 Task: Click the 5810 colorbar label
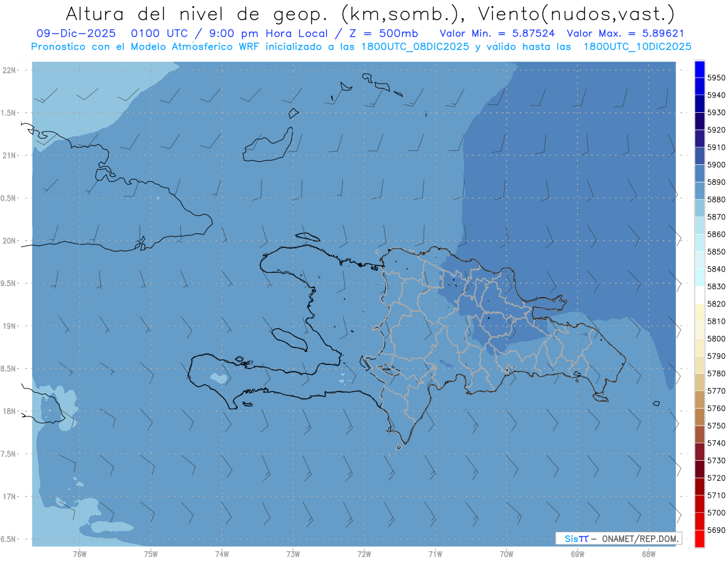click(716, 321)
